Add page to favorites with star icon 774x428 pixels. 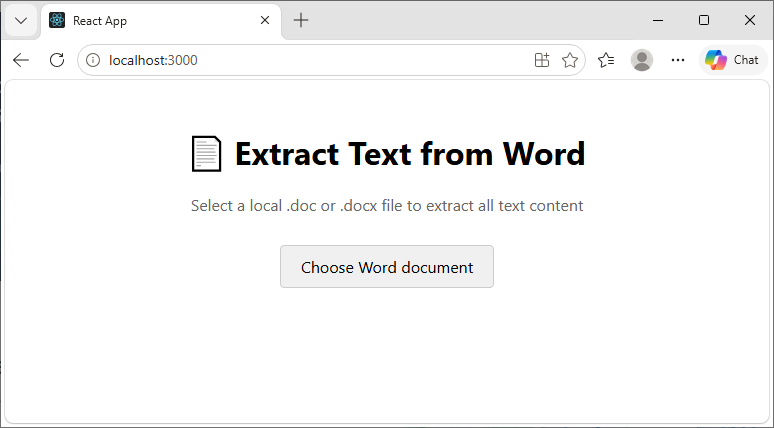tap(570, 60)
